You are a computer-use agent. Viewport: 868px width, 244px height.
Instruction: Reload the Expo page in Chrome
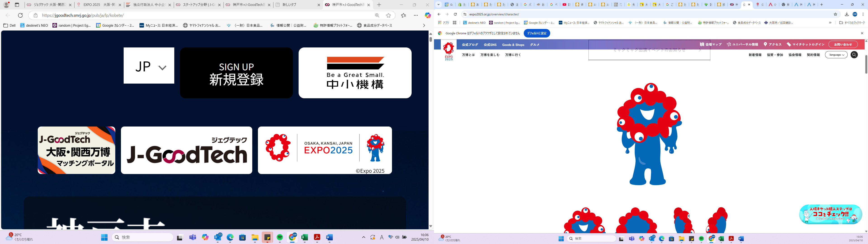click(455, 14)
